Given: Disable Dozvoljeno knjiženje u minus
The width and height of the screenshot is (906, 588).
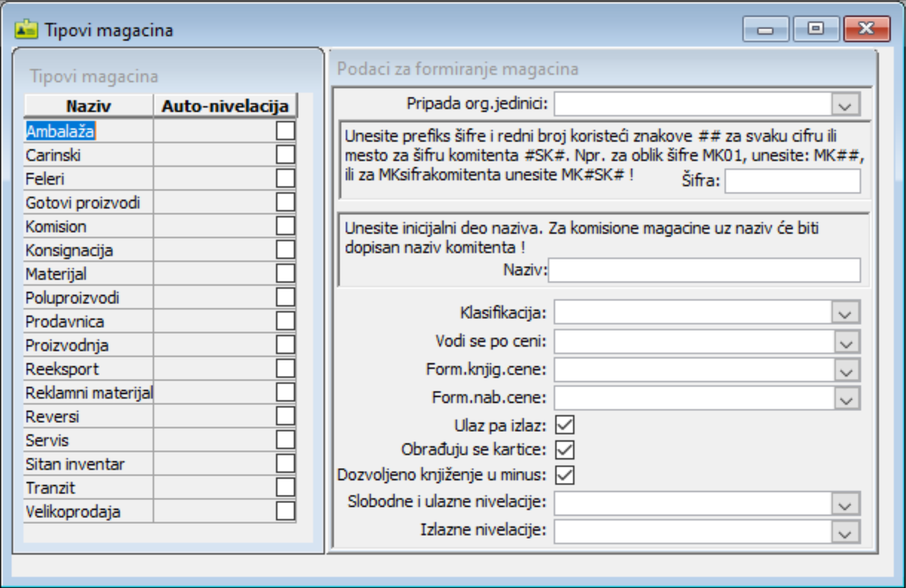Looking at the screenshot, I should click(564, 475).
